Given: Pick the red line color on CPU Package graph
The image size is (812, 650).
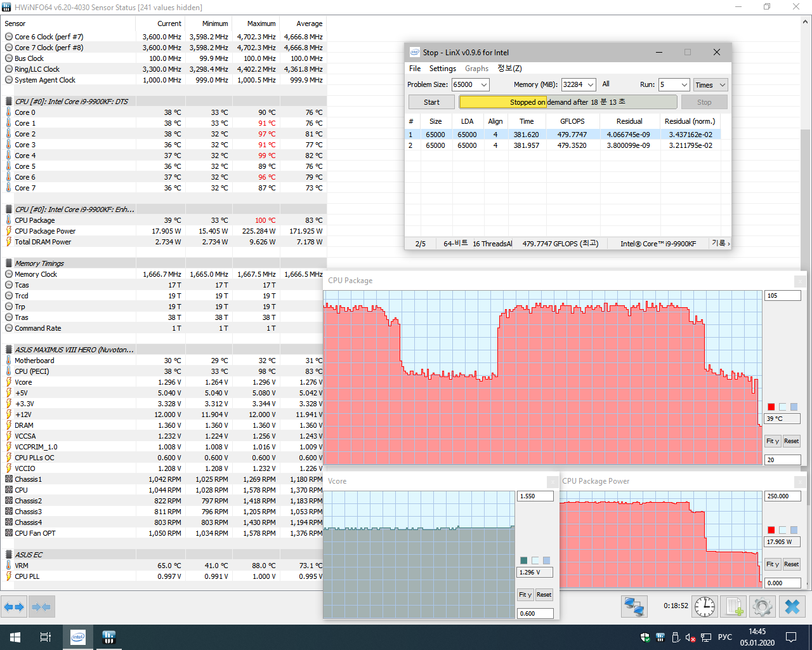Looking at the screenshot, I should click(771, 407).
